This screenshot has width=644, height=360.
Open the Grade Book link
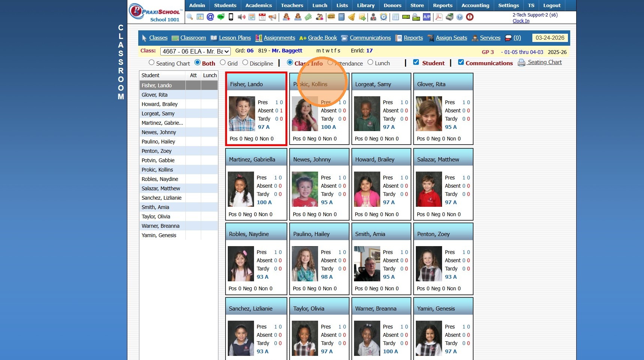click(x=323, y=38)
